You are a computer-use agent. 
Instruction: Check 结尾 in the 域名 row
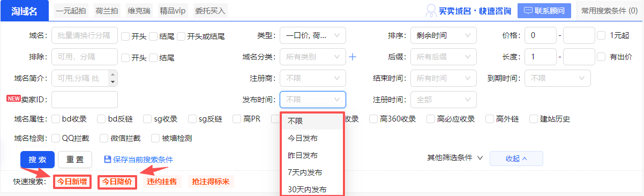(x=153, y=36)
